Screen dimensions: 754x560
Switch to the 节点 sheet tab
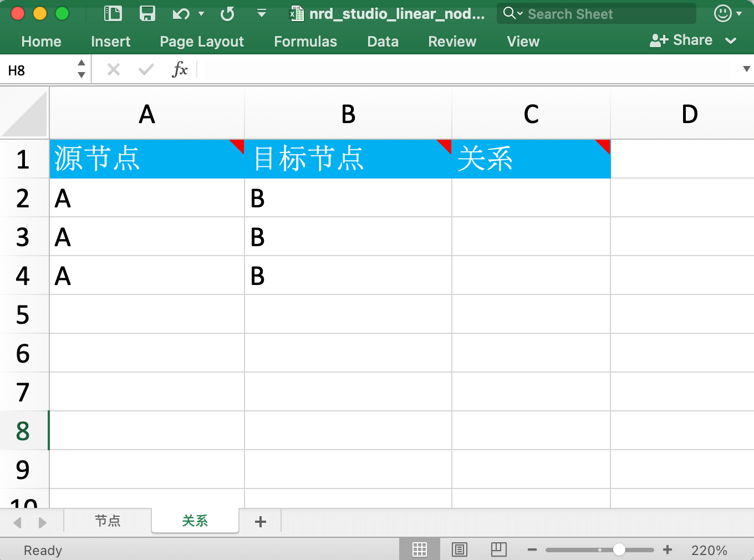pyautogui.click(x=108, y=521)
